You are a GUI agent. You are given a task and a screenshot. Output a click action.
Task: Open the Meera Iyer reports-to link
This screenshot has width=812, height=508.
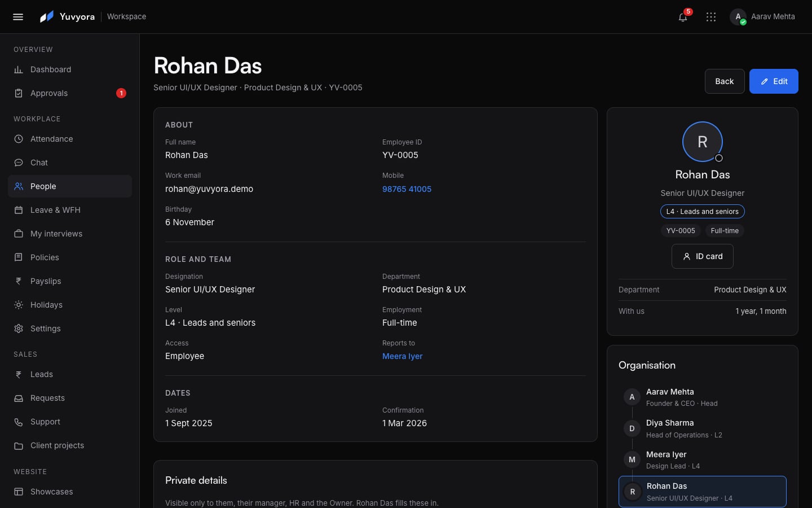point(402,356)
